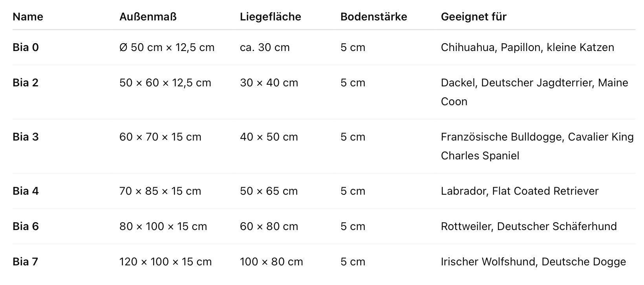Click the Bia 7 row name

point(26,262)
